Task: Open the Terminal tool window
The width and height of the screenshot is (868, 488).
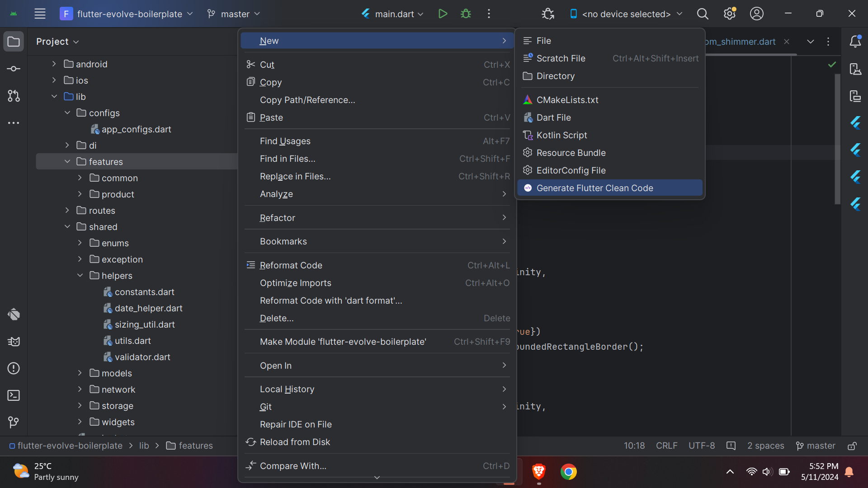Action: tap(14, 395)
